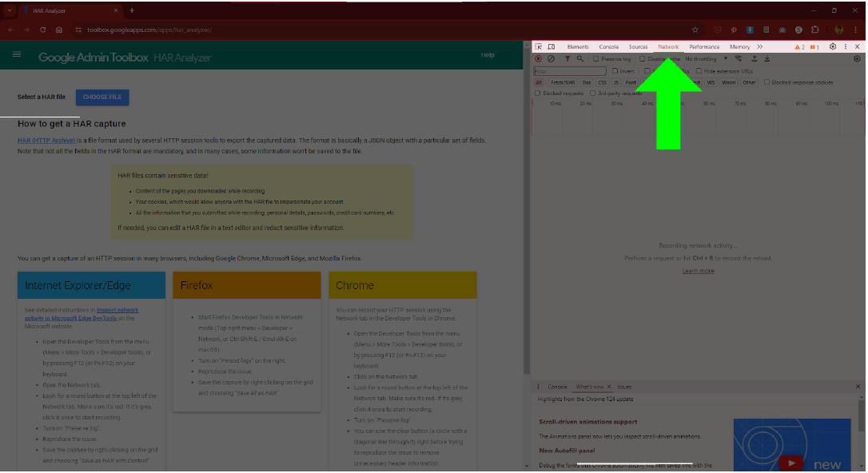
Task: Click the Export HAR download icon
Action: [x=767, y=59]
